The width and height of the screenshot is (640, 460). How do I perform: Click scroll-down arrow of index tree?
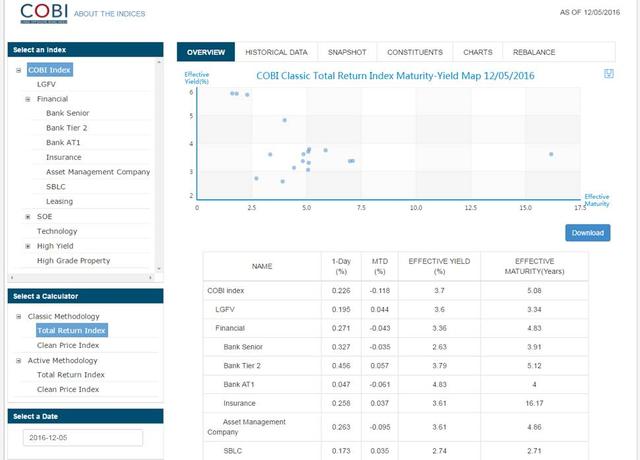click(x=159, y=269)
